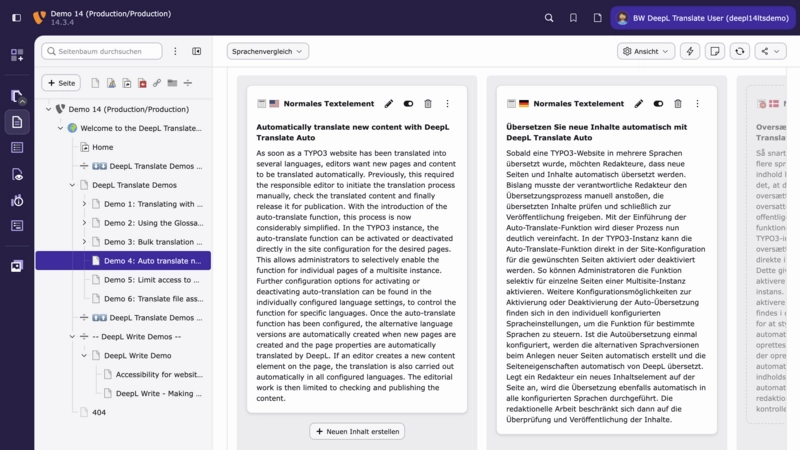Click the German flag on German element
Image resolution: width=800 pixels, height=450 pixels.
524,104
